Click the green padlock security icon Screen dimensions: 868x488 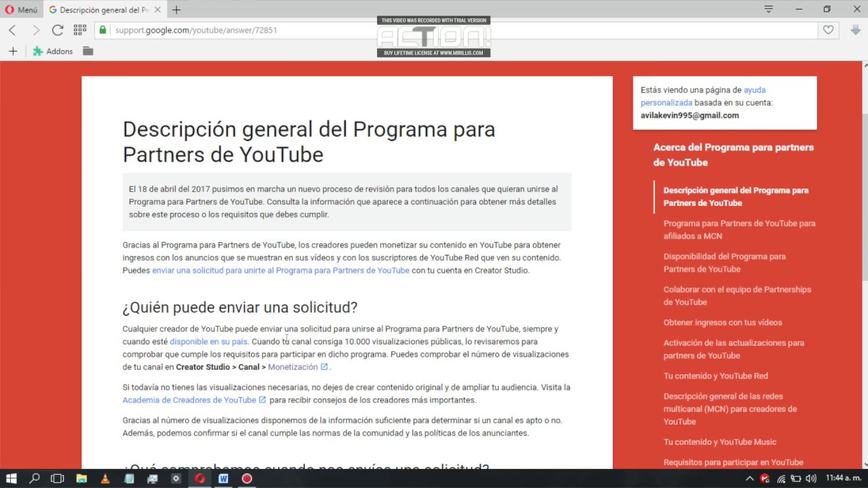pyautogui.click(x=103, y=30)
